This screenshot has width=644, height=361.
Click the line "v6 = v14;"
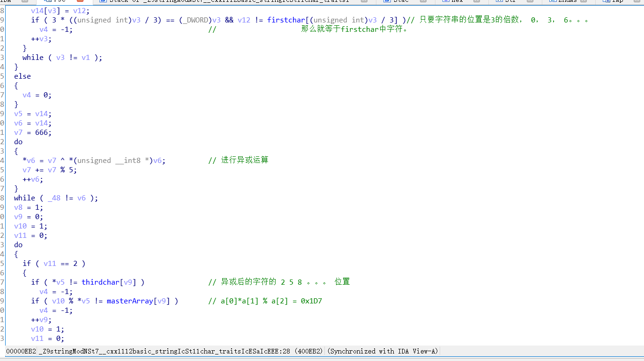(33, 123)
